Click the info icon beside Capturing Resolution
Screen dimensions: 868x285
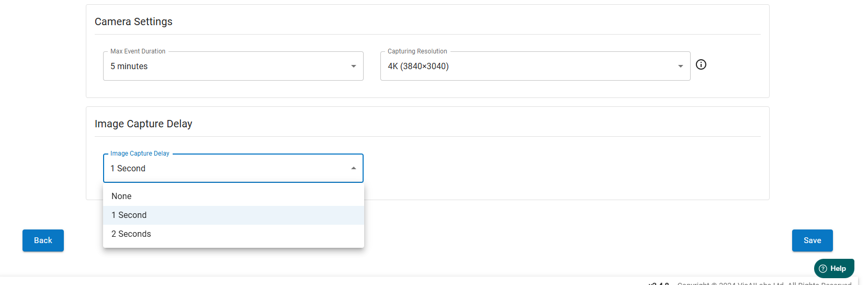[701, 64]
